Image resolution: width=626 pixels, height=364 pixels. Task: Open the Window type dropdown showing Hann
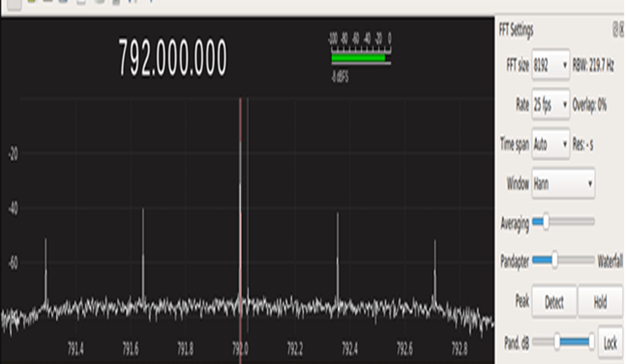pyautogui.click(x=563, y=184)
